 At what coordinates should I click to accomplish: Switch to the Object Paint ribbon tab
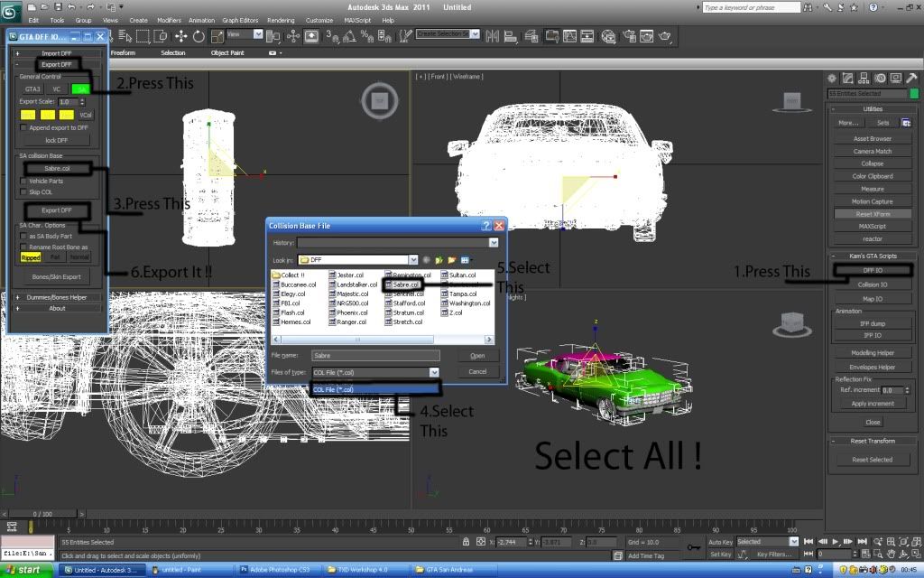227,53
